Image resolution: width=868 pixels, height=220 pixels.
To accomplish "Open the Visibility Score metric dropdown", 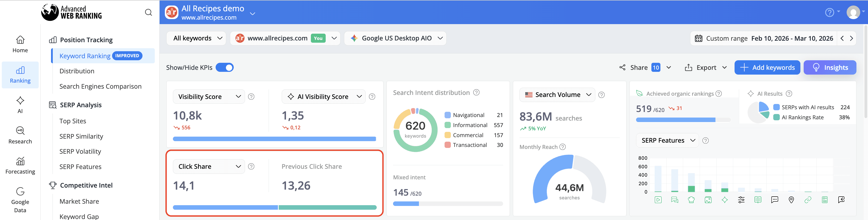I will click(209, 97).
